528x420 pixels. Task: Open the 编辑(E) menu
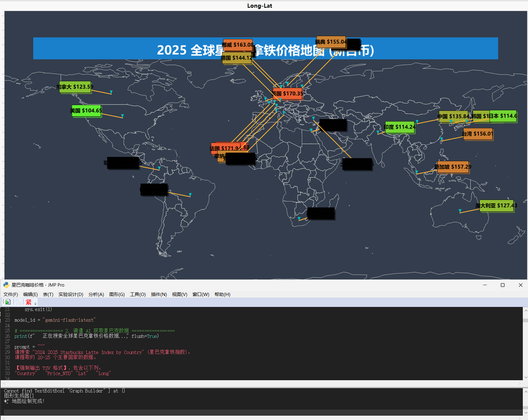tap(30, 294)
